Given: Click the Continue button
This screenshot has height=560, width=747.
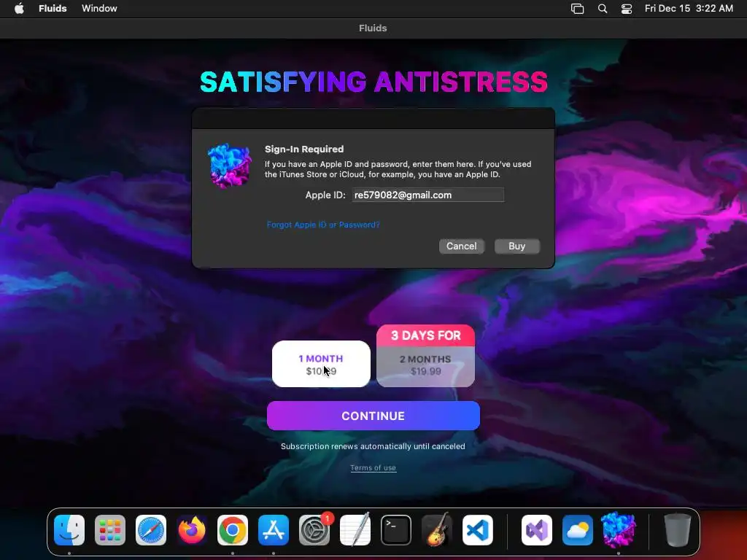Looking at the screenshot, I should click(x=373, y=416).
